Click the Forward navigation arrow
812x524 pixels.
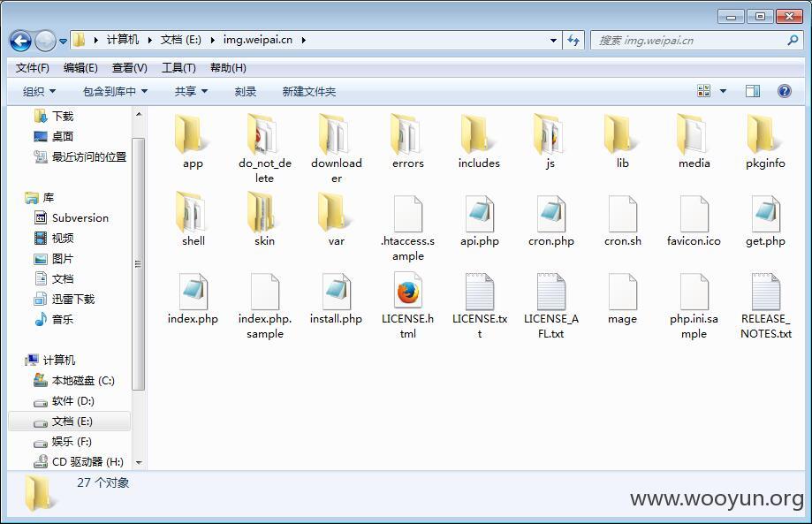pyautogui.click(x=45, y=41)
